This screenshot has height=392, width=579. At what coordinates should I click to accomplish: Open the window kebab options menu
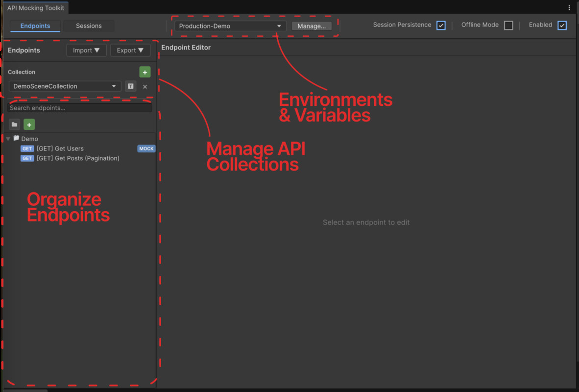[x=569, y=7]
